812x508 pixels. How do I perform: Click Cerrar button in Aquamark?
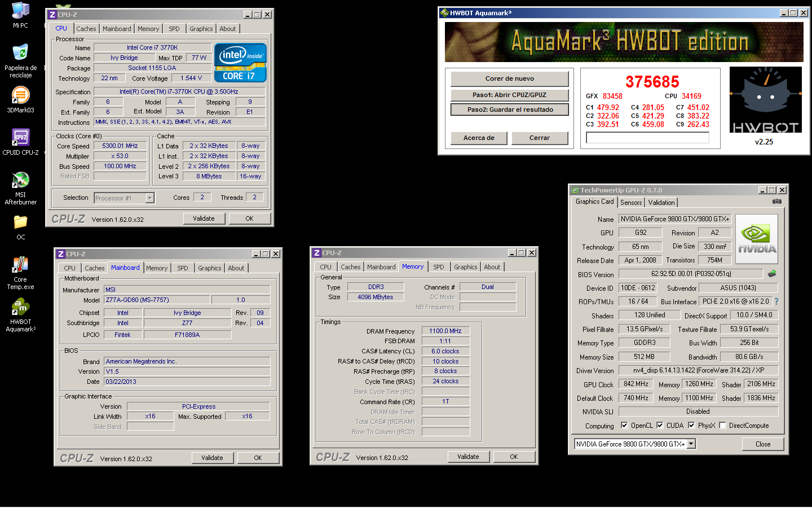[x=540, y=138]
